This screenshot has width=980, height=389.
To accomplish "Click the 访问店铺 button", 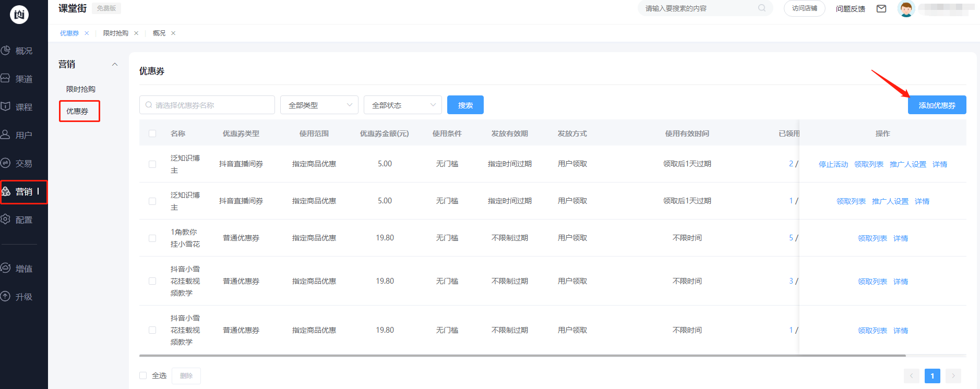I will click(805, 8).
